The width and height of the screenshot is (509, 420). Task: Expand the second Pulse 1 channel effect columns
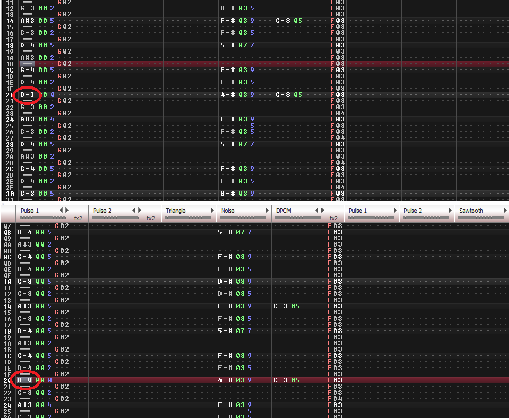394,211
